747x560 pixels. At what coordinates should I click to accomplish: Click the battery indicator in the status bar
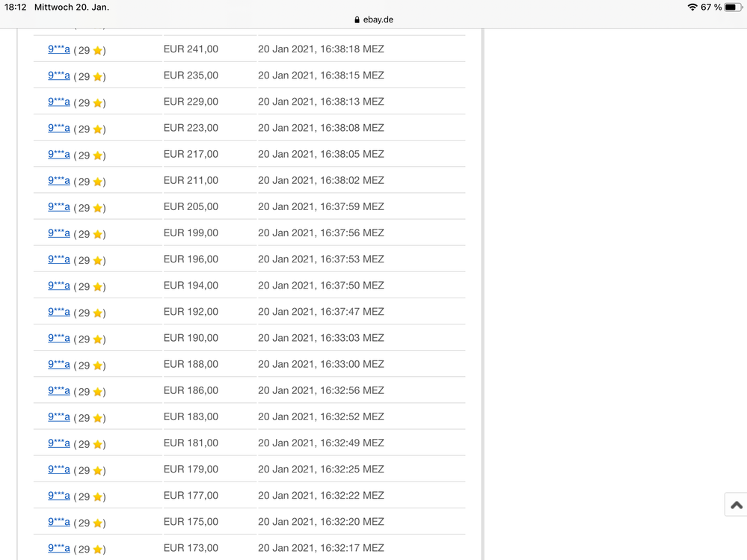(x=734, y=7)
